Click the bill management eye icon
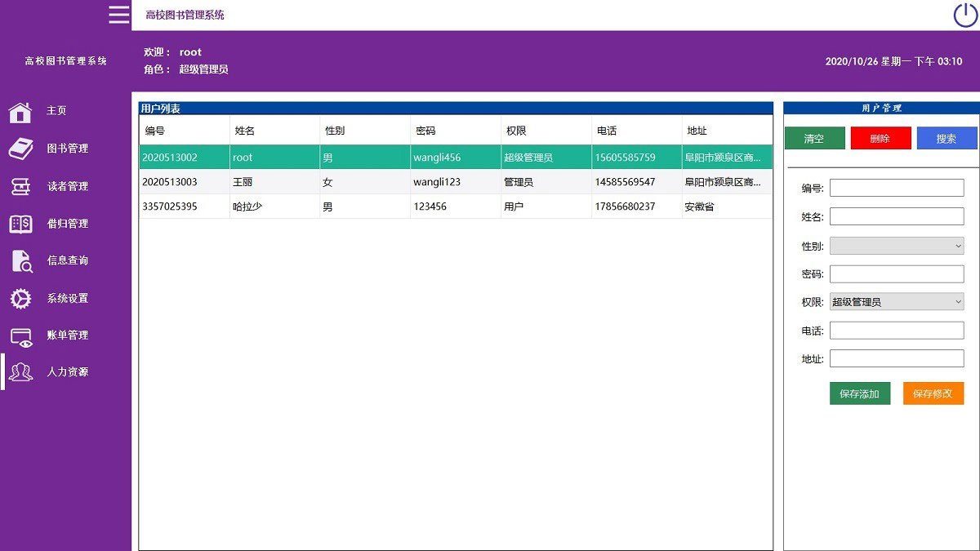Screen dimensions: 980x551 click(x=20, y=336)
